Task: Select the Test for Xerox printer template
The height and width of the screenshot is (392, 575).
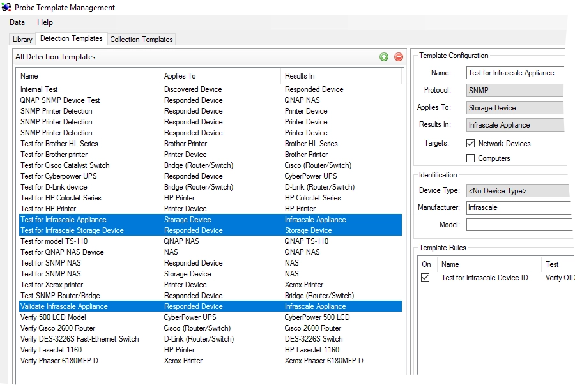Action: pyautogui.click(x=210, y=285)
